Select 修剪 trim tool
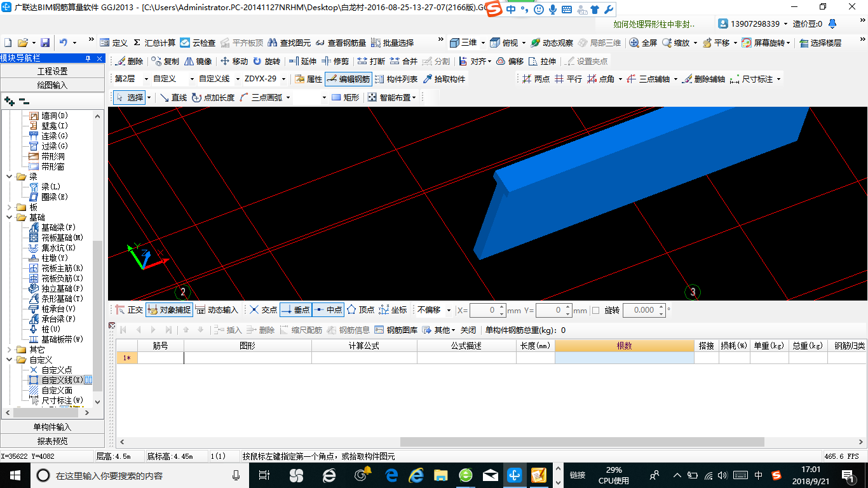 coord(335,62)
